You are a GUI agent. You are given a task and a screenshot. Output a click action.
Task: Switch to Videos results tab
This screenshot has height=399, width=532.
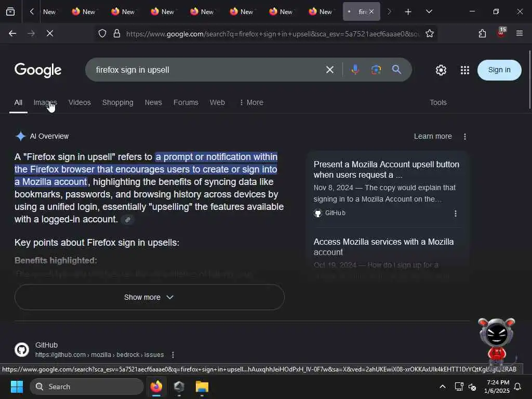click(x=79, y=102)
